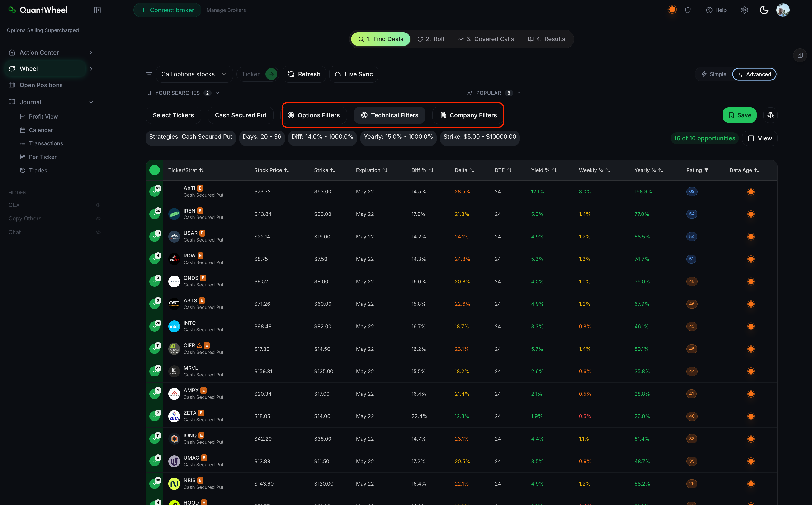Open the Help link
The image size is (812, 505).
point(716,10)
